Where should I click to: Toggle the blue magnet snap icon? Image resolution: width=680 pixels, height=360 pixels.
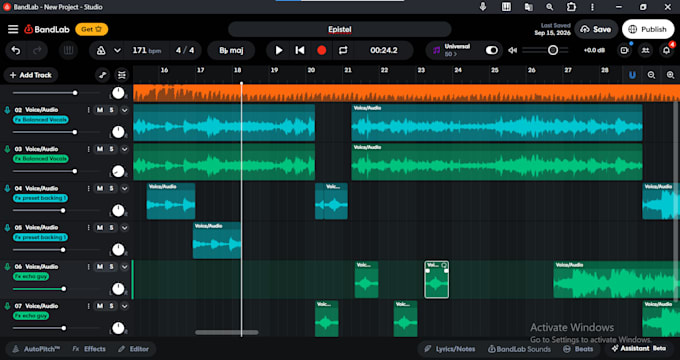(x=632, y=75)
